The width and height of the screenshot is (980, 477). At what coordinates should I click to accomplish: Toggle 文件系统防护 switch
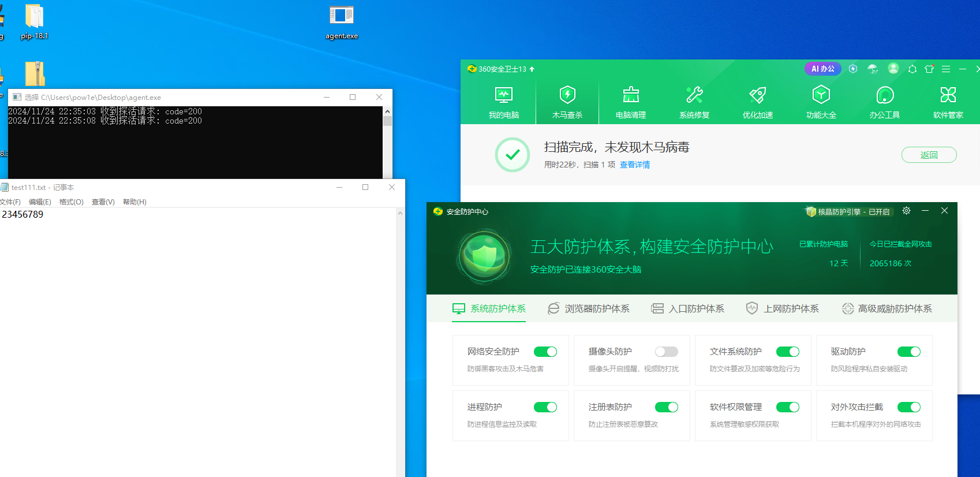pos(788,352)
